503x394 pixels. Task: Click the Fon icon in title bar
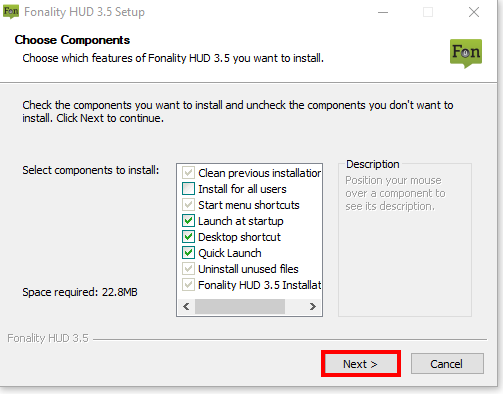[x=11, y=12]
